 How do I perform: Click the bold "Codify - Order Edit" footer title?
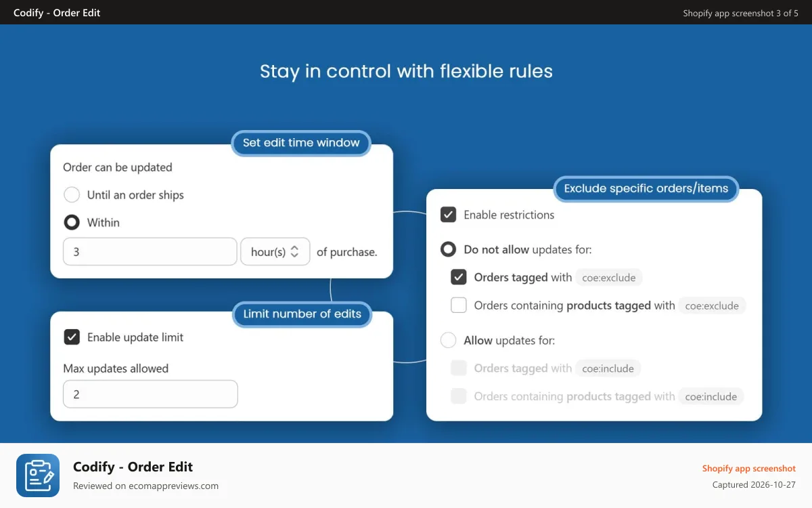[133, 467]
